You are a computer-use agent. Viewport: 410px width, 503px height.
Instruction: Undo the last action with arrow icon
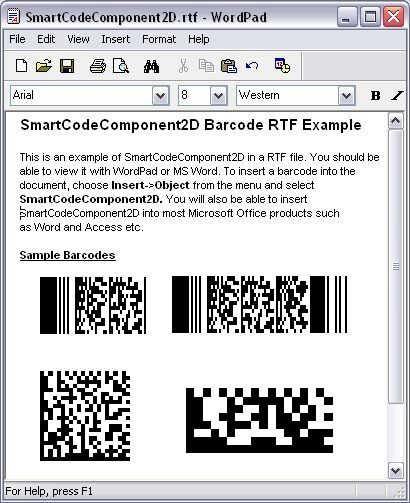pos(252,65)
